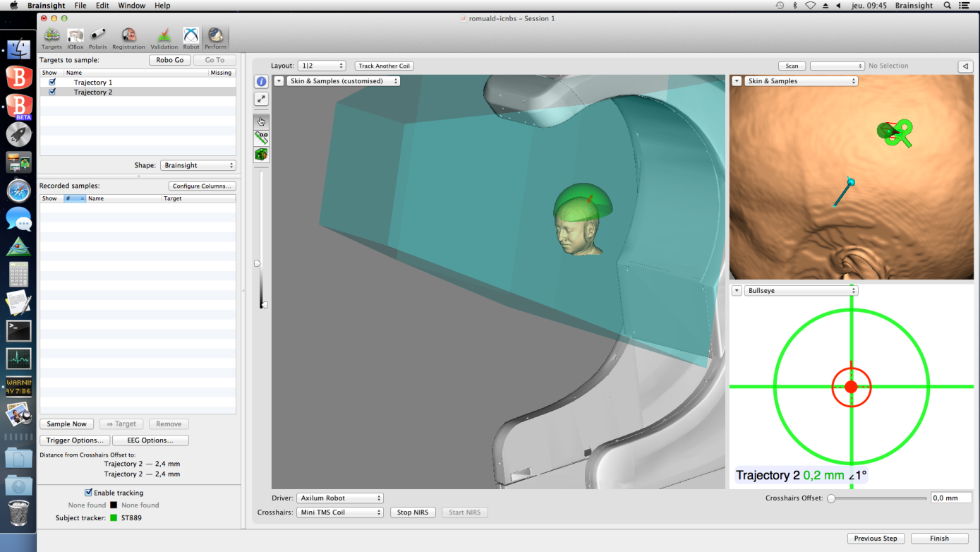Viewport: 980px width, 552px height.
Task: Open the Shape dropdown set to Brainsight
Action: [x=198, y=165]
